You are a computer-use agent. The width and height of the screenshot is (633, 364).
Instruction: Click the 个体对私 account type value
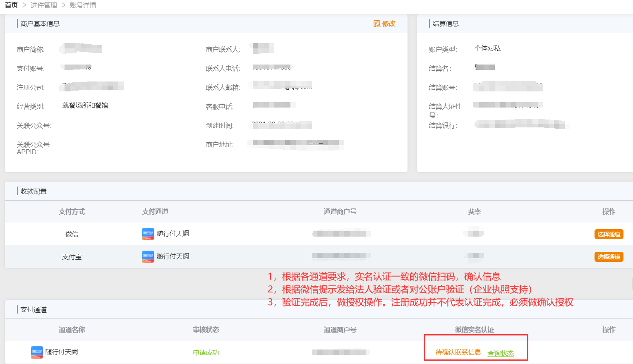coord(487,48)
